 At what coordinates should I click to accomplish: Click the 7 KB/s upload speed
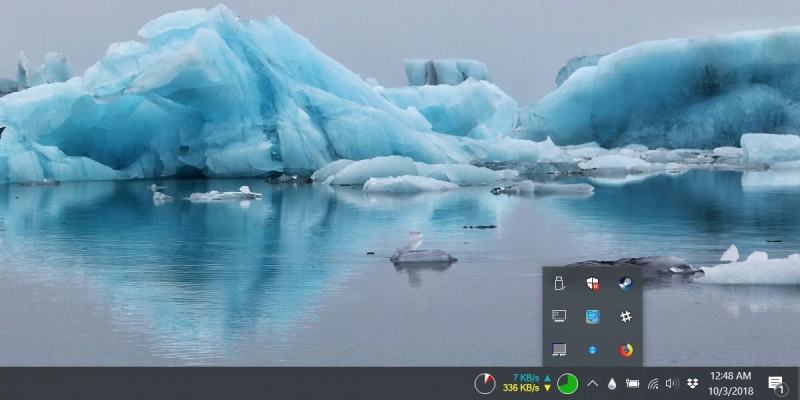click(526, 378)
